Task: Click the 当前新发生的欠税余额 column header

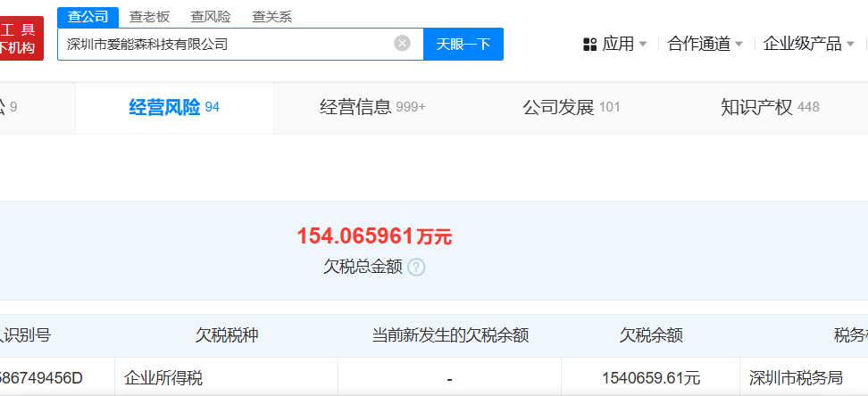Action: click(x=450, y=335)
